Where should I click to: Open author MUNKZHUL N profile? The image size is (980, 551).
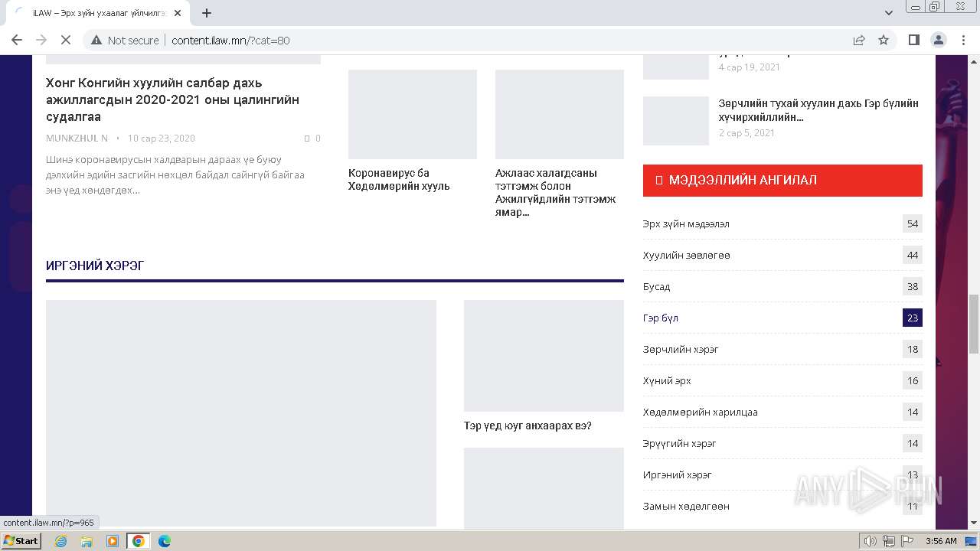[77, 139]
